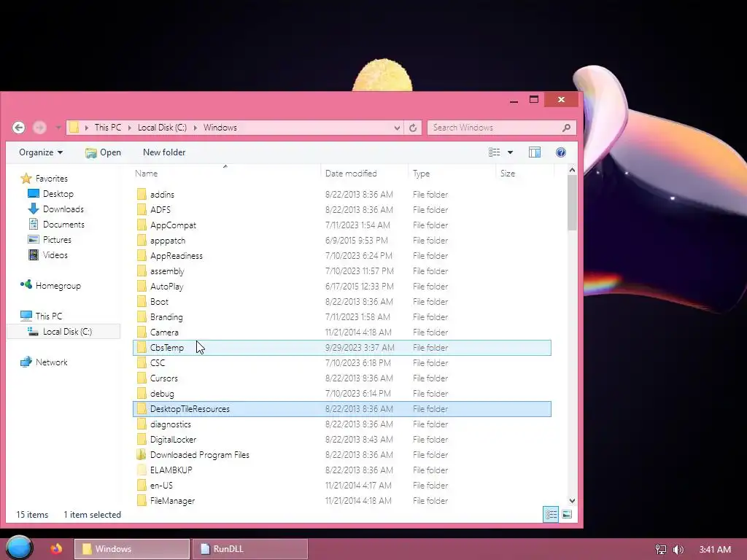Select the addins folder icon
Screen dimensions: 747x560
(x=142, y=194)
